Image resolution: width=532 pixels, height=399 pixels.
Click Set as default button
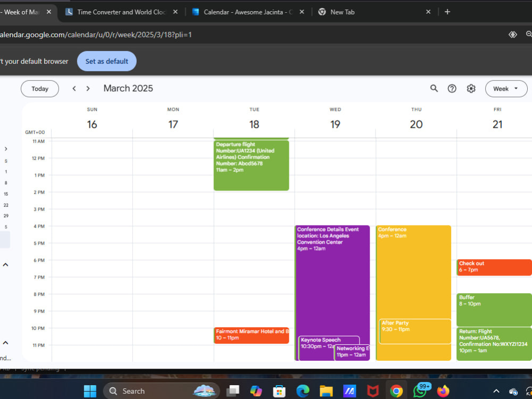[x=107, y=61]
